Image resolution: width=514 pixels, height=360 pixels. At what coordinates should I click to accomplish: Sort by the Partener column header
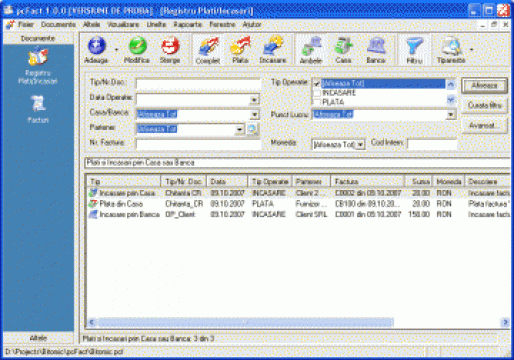311,181
